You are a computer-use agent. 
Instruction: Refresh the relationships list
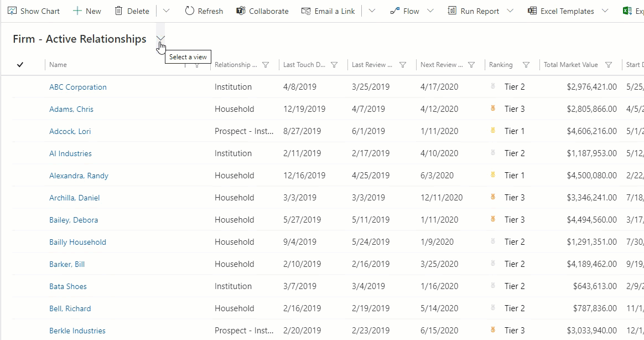204,11
